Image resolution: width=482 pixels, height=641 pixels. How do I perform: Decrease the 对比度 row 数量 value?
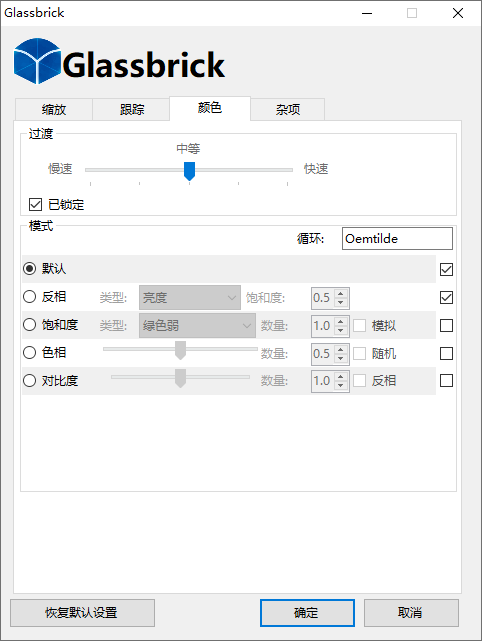(x=341, y=385)
